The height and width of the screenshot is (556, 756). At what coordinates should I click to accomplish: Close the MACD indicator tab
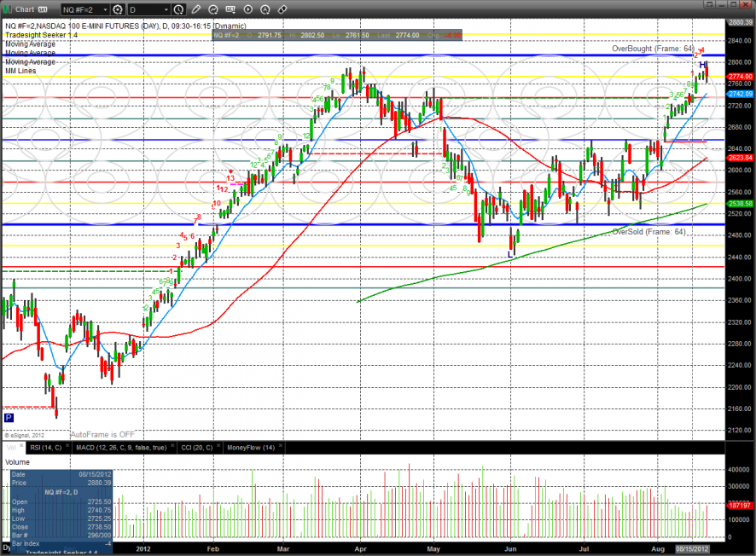click(x=172, y=446)
